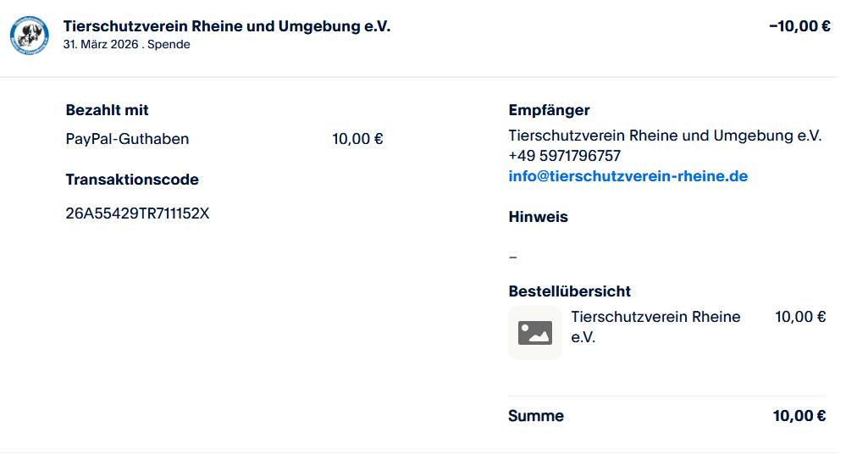
Task: Click the 10,00 € order item price
Action: [800, 317]
